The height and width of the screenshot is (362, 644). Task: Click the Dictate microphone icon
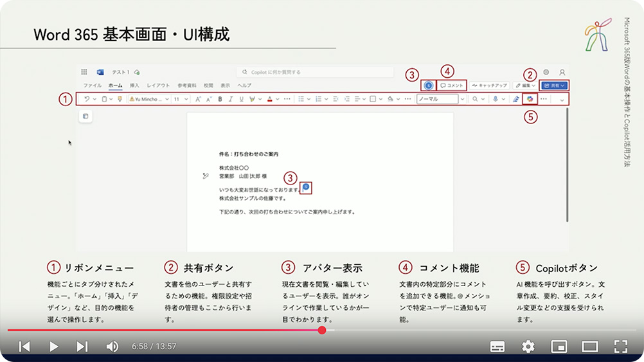(496, 99)
